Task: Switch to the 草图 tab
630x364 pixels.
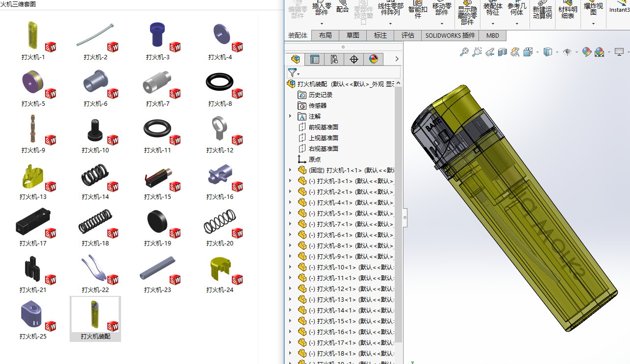Action: point(353,35)
